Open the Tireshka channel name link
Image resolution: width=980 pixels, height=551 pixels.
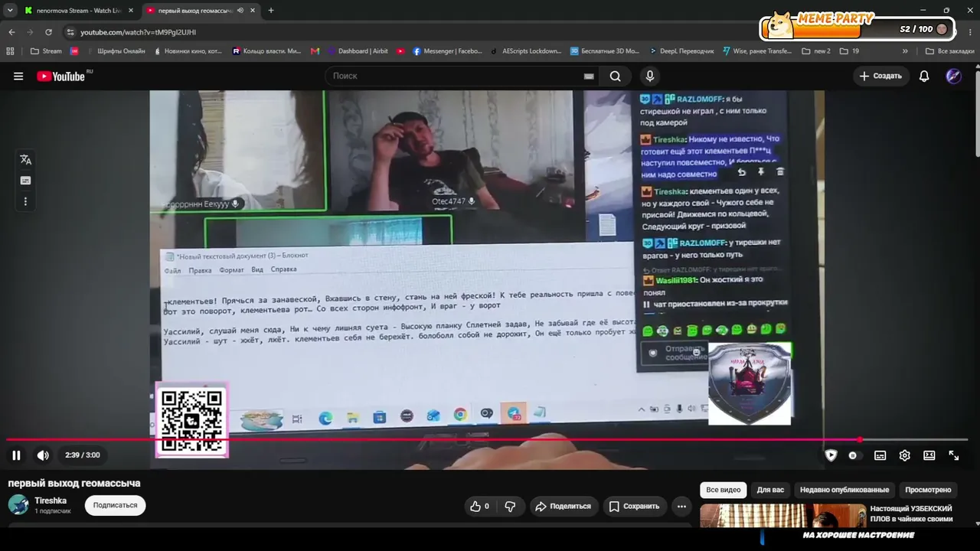point(51,500)
